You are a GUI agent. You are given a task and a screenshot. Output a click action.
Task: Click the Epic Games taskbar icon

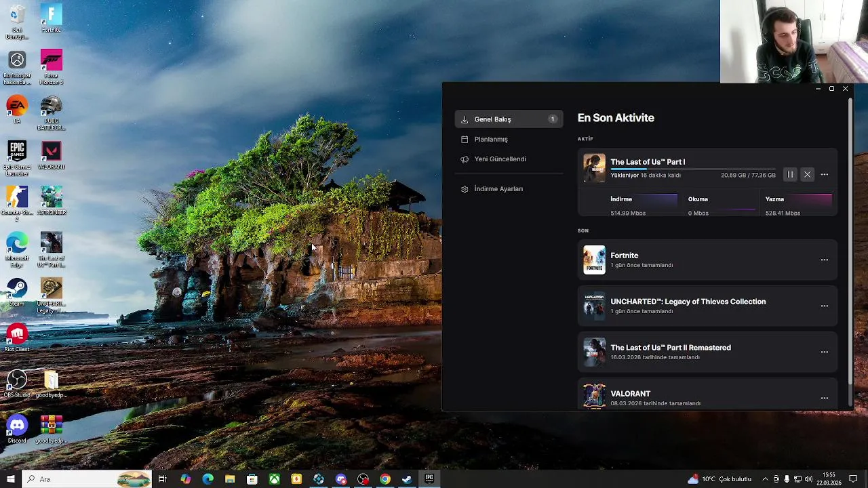(x=429, y=479)
